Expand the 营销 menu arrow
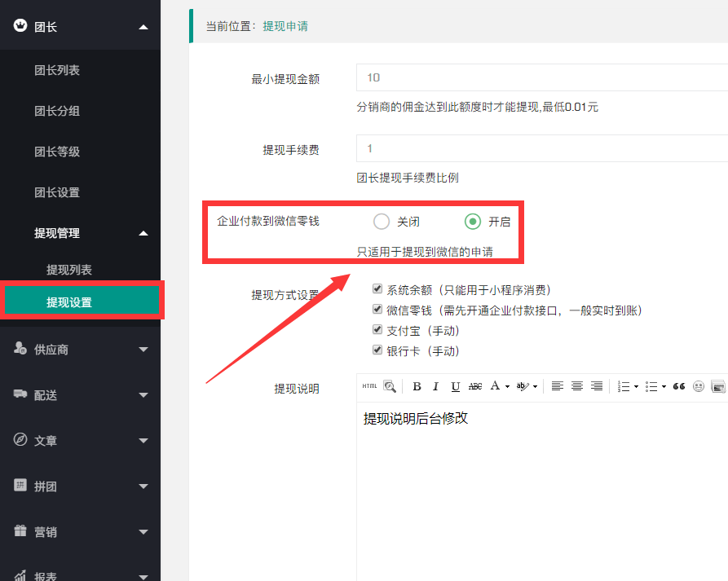 pyautogui.click(x=143, y=532)
